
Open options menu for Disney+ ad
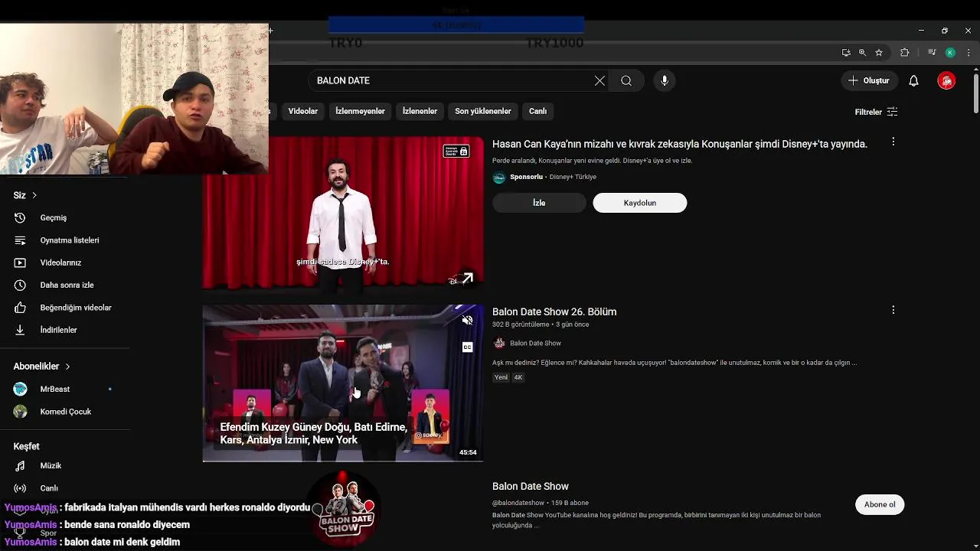[x=893, y=142]
